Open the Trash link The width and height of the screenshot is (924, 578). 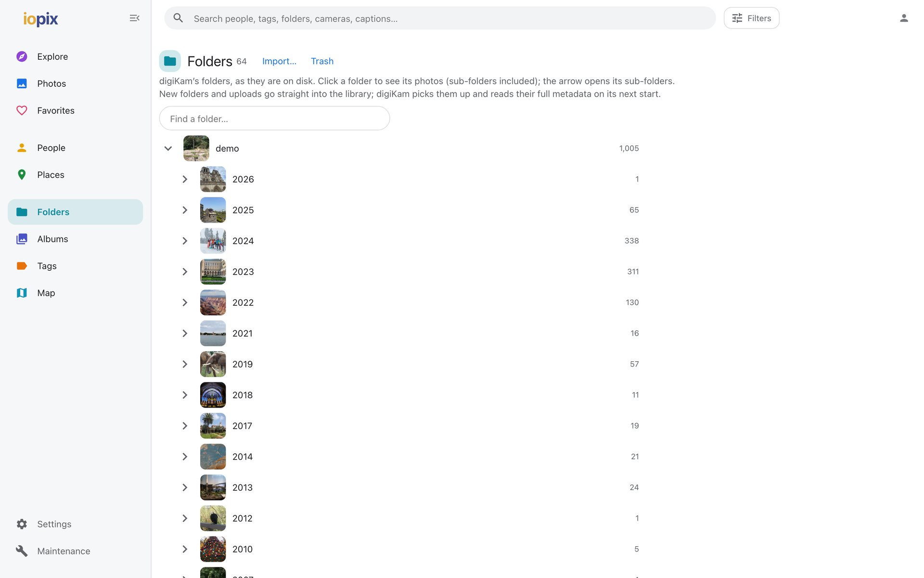pyautogui.click(x=322, y=61)
